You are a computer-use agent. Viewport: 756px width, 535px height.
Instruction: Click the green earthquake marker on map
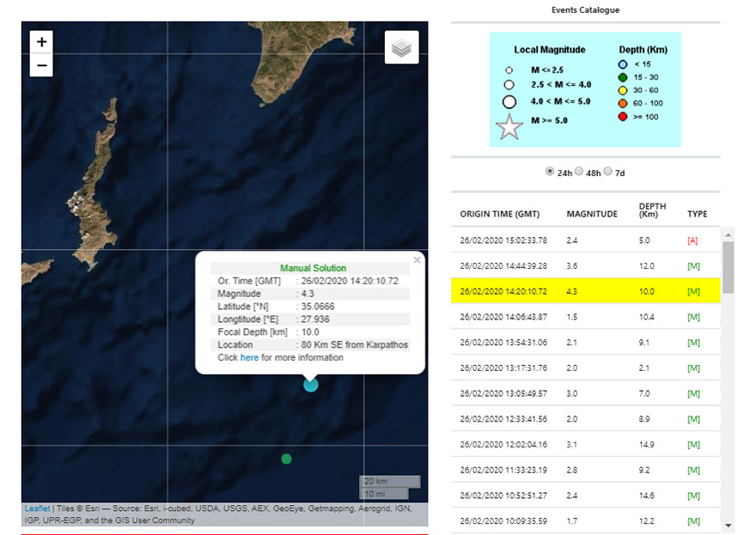point(286,459)
